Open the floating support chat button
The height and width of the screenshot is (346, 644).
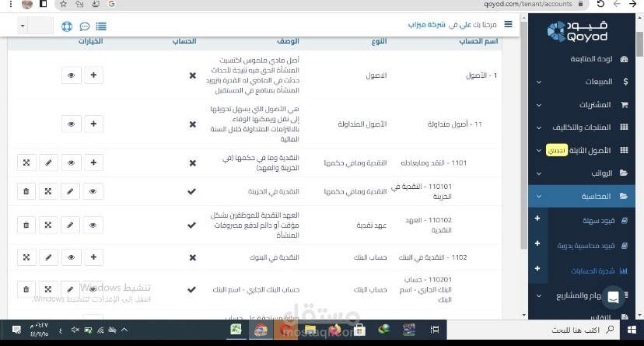click(x=613, y=297)
